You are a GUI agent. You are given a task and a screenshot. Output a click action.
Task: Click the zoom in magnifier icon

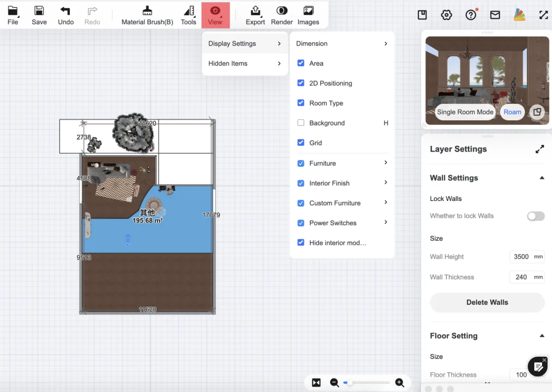click(x=399, y=383)
